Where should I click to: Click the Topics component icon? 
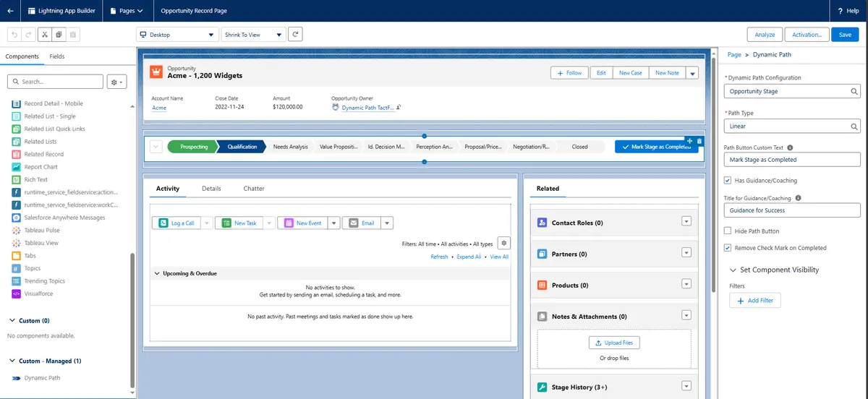point(17,268)
